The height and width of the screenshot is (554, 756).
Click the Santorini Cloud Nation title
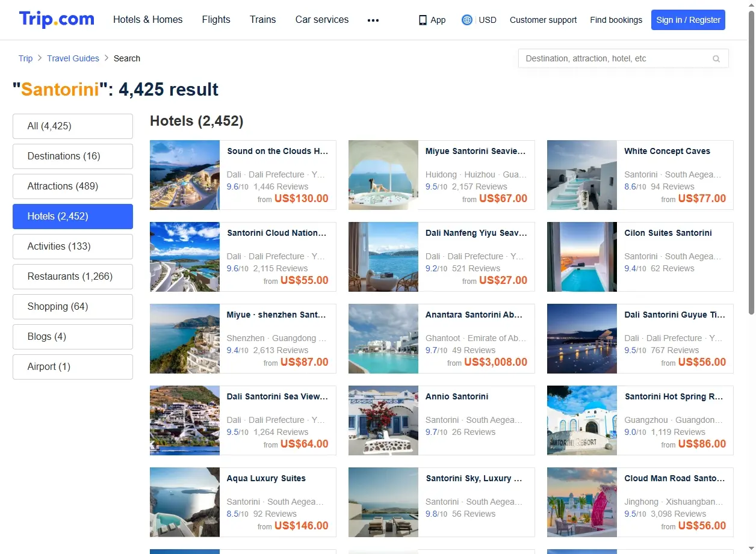tap(277, 233)
